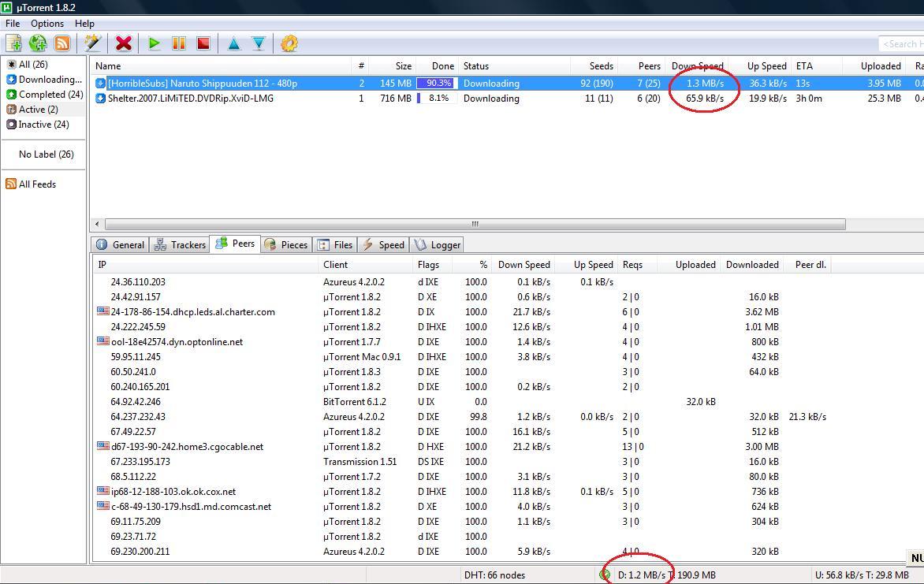Open the Options menu
This screenshot has width=924, height=584.
tap(47, 24)
